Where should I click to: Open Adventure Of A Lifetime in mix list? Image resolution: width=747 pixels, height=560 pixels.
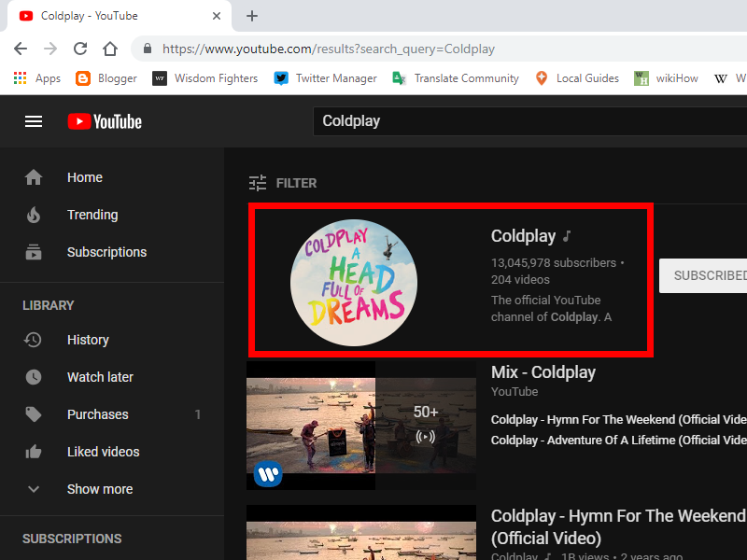coord(619,440)
